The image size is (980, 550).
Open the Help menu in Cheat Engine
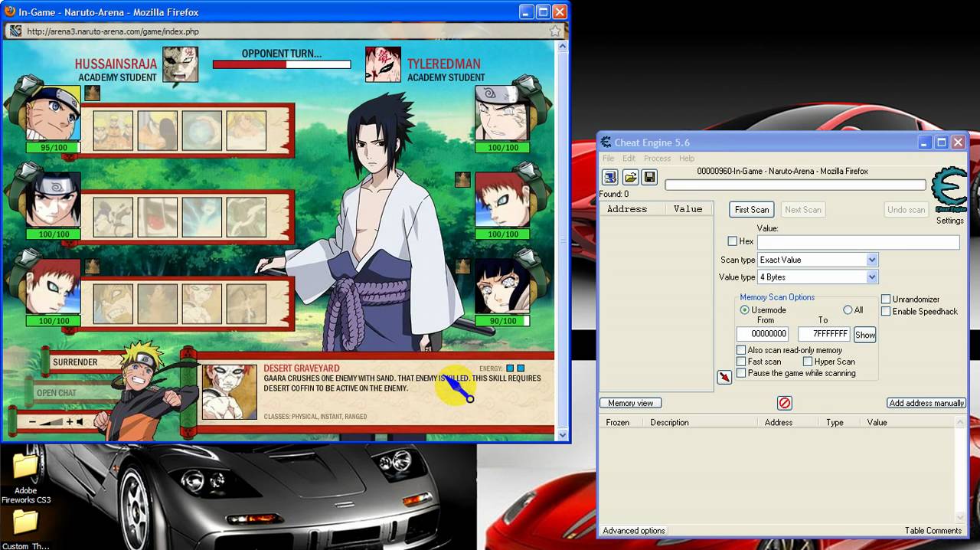[x=687, y=159]
